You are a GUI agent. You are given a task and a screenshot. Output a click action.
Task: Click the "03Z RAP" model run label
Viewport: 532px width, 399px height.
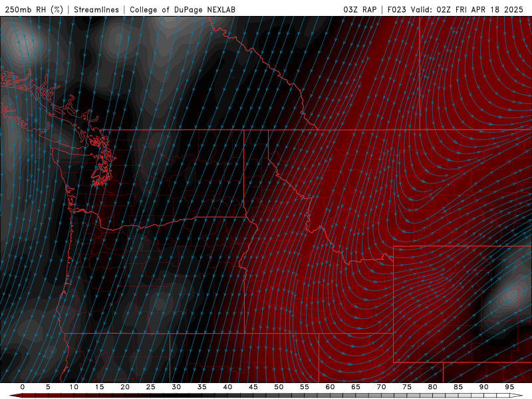pyautogui.click(x=360, y=9)
